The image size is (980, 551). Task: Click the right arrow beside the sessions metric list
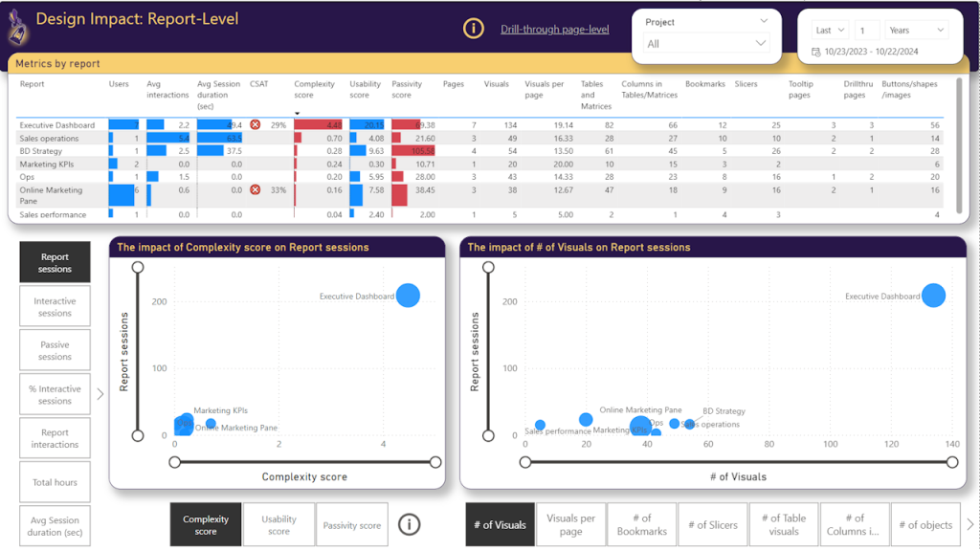(100, 393)
